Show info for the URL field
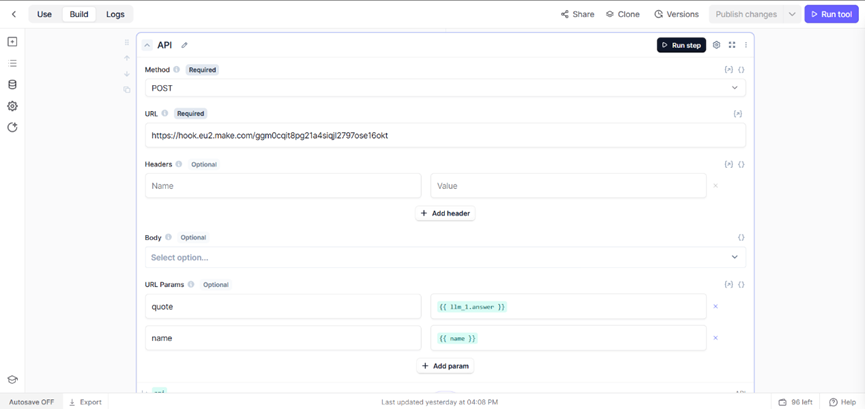Viewport: 865px width, 409px height. [164, 114]
